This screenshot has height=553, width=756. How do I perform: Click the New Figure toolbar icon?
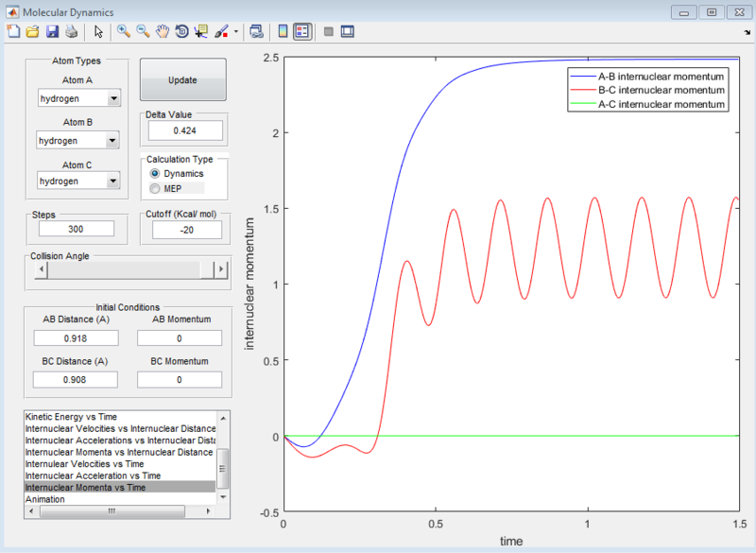[12, 31]
